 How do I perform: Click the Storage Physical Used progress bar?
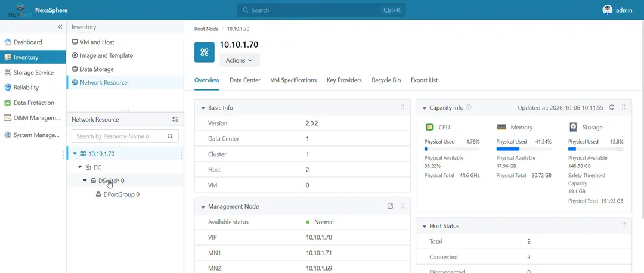click(x=596, y=149)
